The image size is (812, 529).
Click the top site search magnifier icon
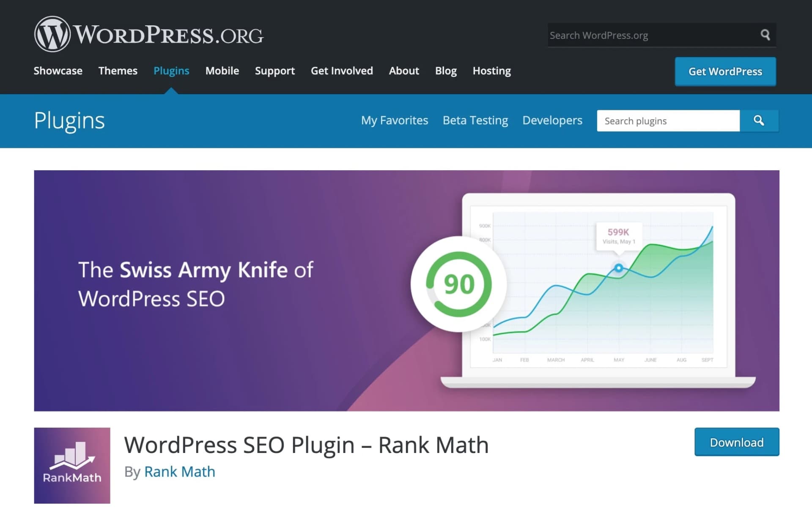click(765, 35)
